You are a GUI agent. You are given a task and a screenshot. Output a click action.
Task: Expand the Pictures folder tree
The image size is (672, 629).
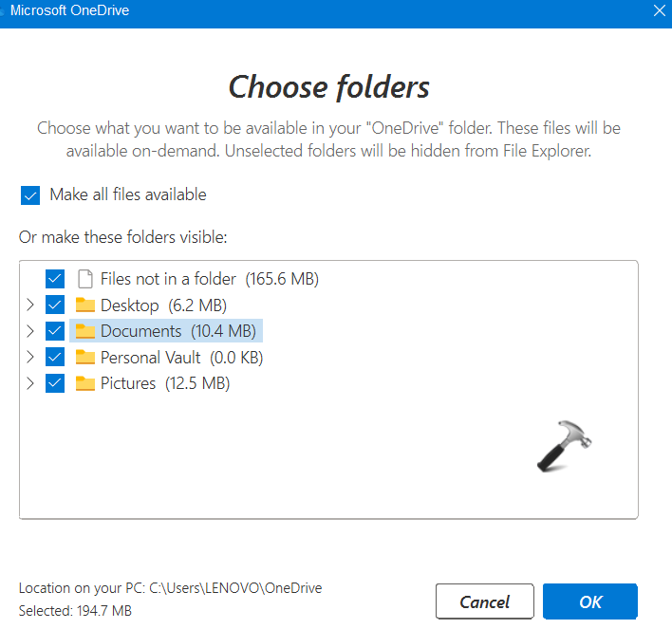click(x=30, y=384)
